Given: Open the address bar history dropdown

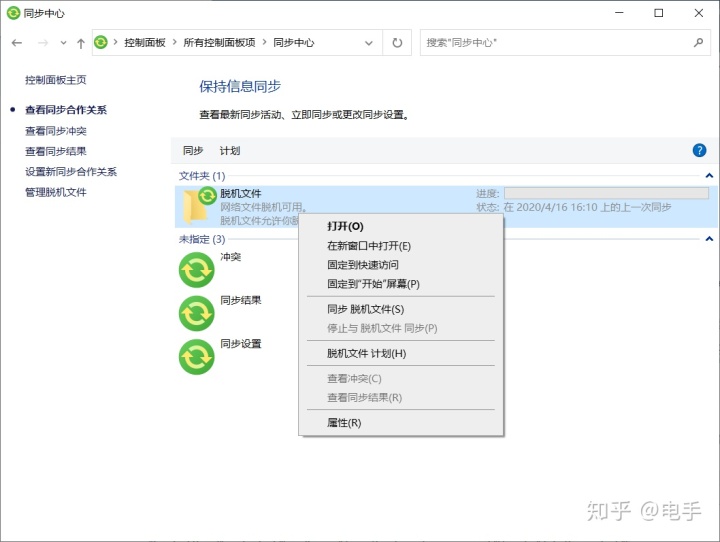Looking at the screenshot, I should coord(369,43).
